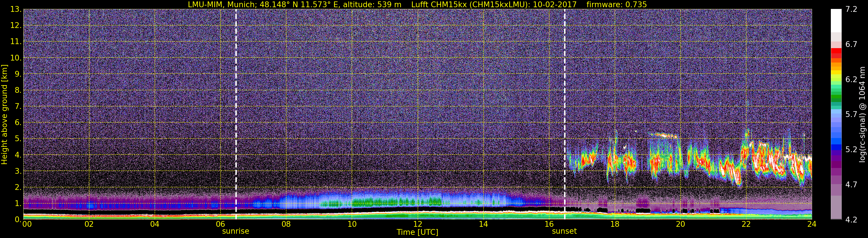The image size is (868, 238).
Task: Click the colorbar value '4.2'
Action: coord(851,220)
